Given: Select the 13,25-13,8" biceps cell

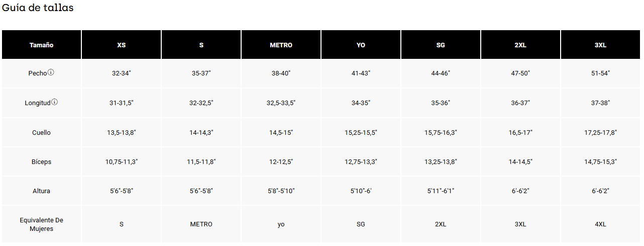Looking at the screenshot, I should click(441, 162).
